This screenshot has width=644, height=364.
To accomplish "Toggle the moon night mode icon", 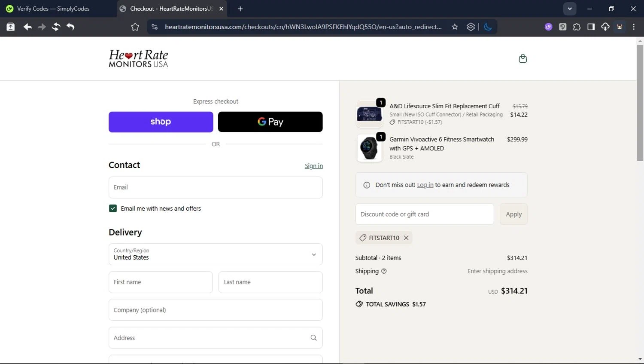I will point(488,27).
